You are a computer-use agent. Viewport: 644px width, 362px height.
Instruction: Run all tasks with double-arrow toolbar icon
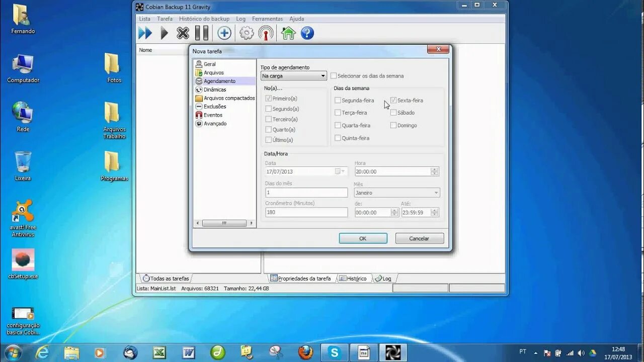pyautogui.click(x=145, y=33)
